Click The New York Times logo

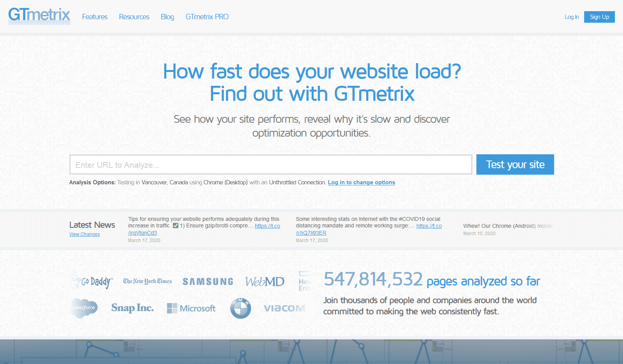pyautogui.click(x=147, y=281)
